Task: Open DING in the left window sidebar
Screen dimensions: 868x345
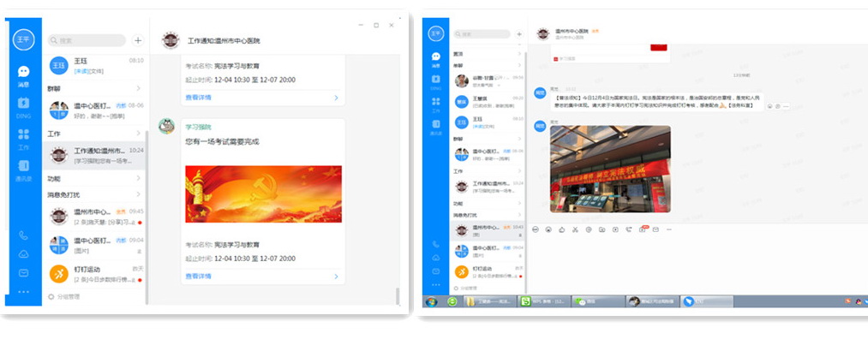Action: click(23, 107)
